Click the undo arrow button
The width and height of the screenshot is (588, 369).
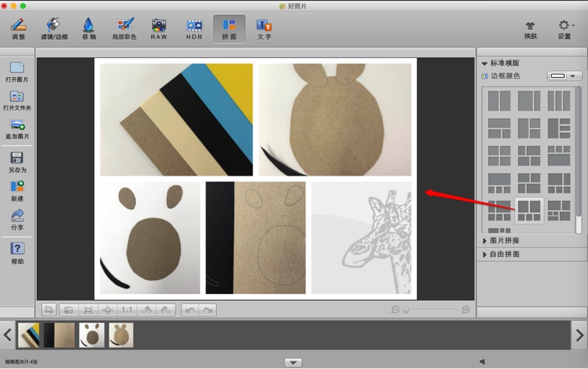point(190,310)
